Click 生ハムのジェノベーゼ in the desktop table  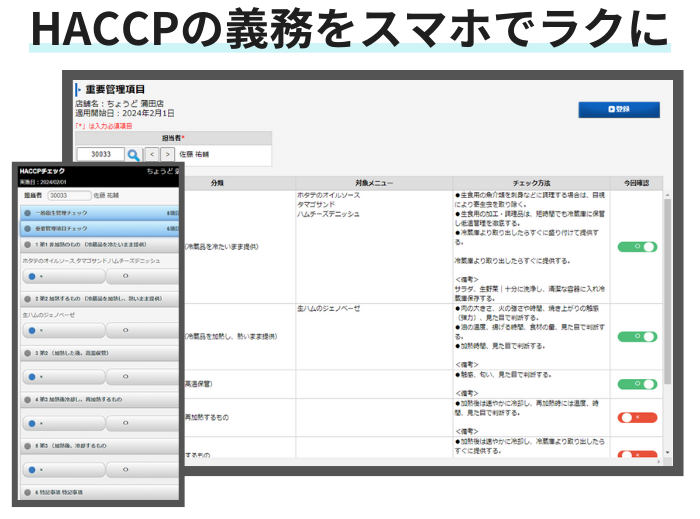[329, 308]
